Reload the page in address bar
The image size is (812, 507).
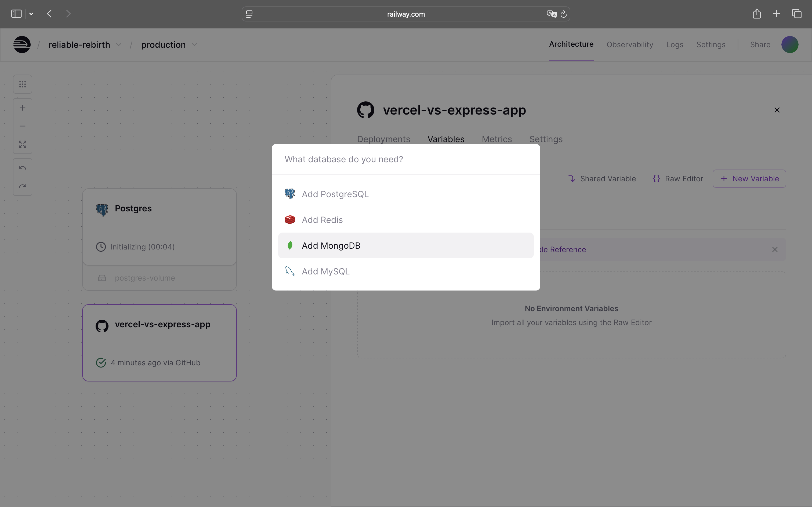tap(564, 14)
